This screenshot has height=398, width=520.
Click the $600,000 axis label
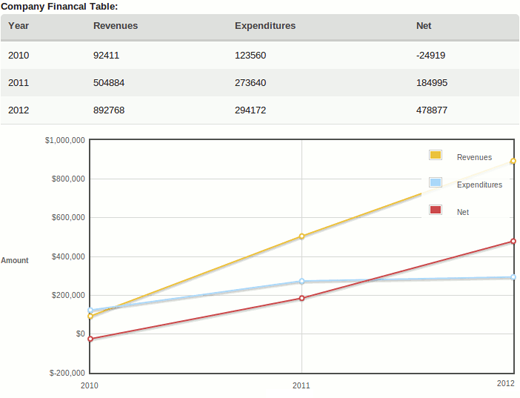68,217
